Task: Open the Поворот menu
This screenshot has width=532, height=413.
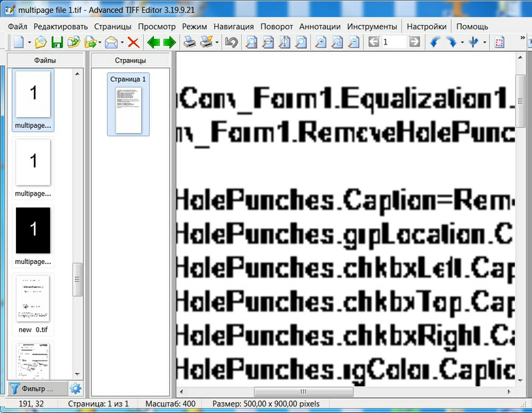Action: (x=276, y=27)
